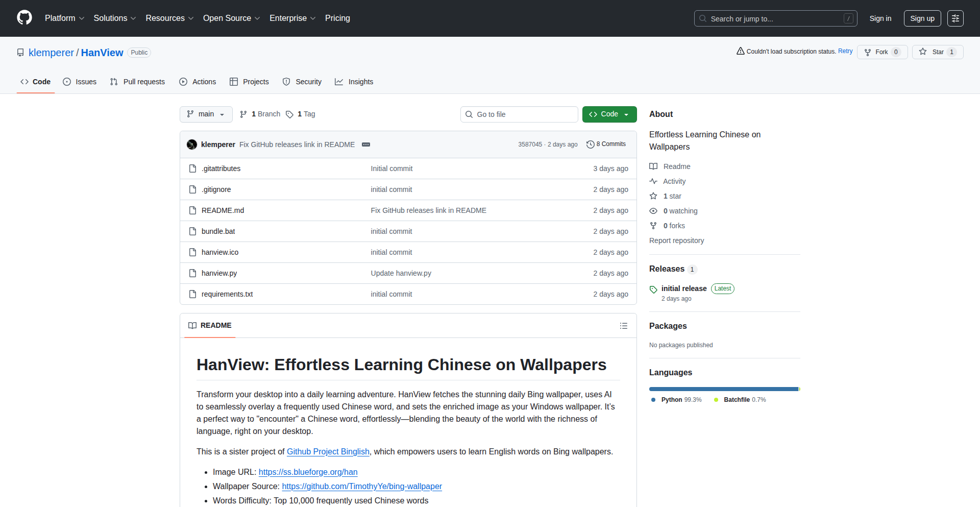Open the Update hanview.py commit message

pyautogui.click(x=401, y=273)
